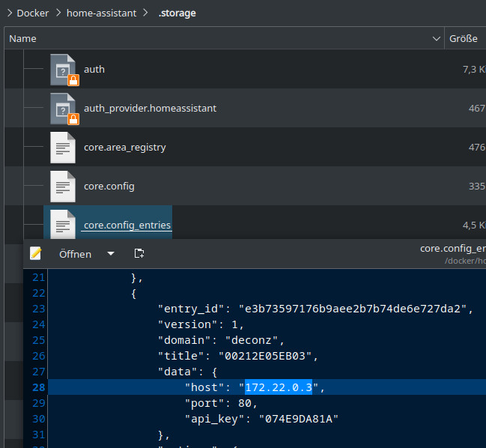Navigate to Docker in the breadcrumb
486x448 pixels.
click(32, 13)
